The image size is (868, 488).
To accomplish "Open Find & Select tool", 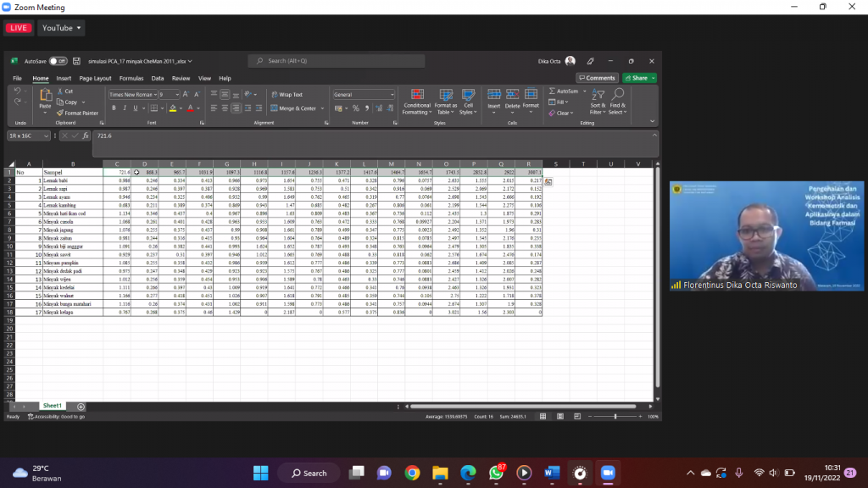I will pos(618,102).
